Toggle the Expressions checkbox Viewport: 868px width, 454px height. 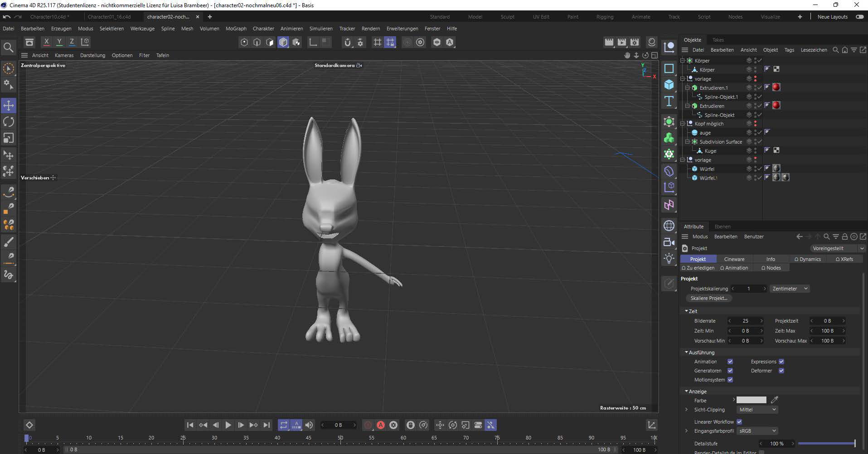click(x=781, y=362)
